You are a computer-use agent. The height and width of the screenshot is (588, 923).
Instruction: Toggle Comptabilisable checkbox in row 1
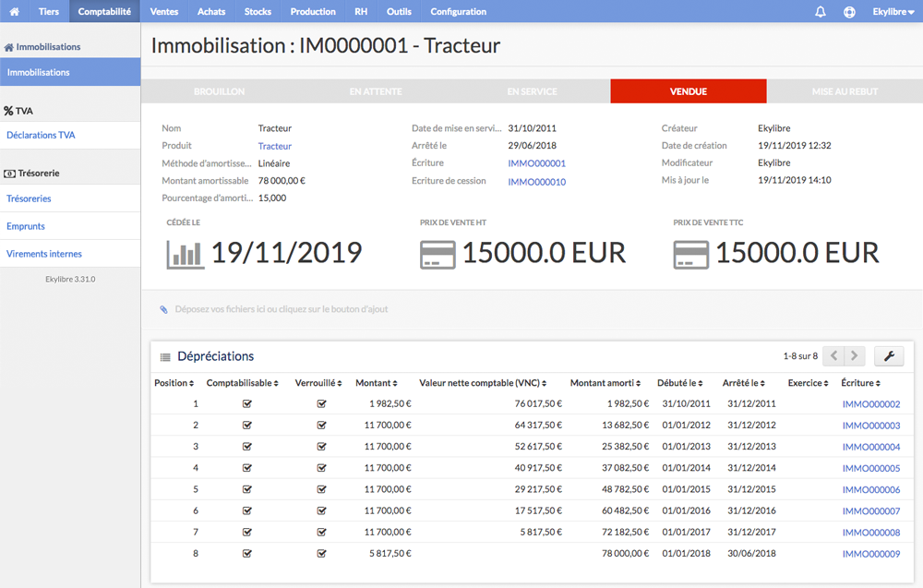click(247, 403)
